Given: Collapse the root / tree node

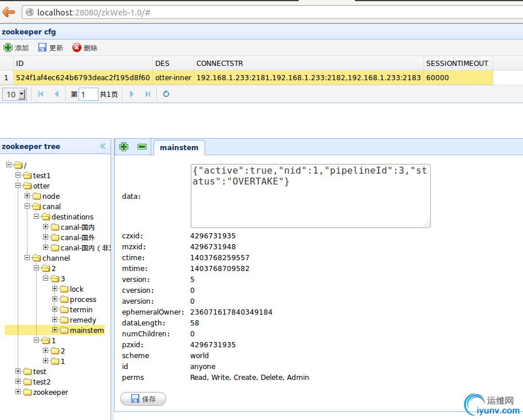Looking at the screenshot, I should (x=9, y=164).
